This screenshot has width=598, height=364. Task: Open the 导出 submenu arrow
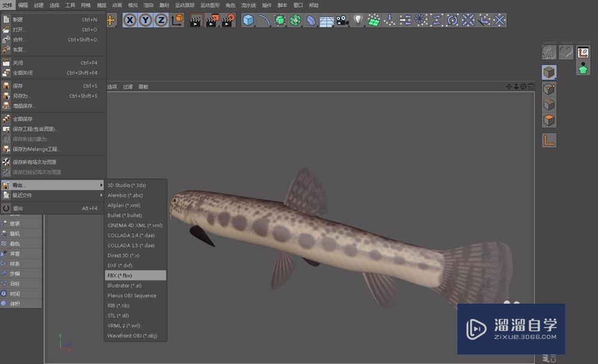[102, 185]
